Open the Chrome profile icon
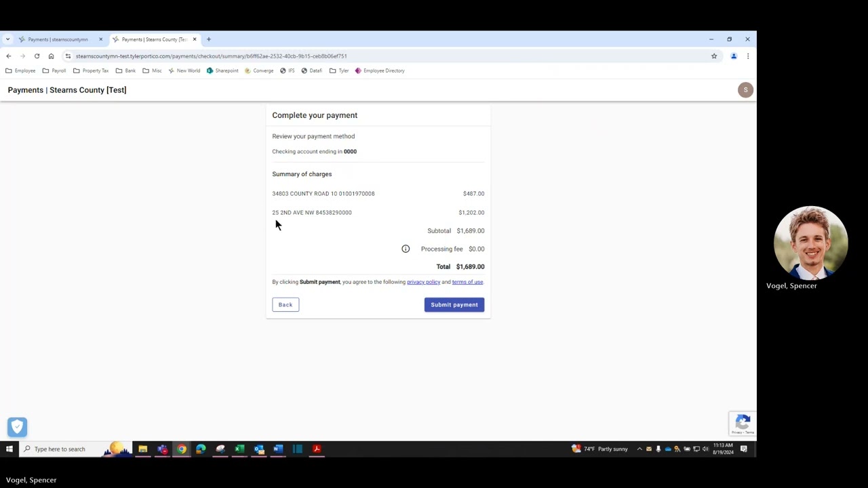The image size is (868, 488). tap(734, 56)
